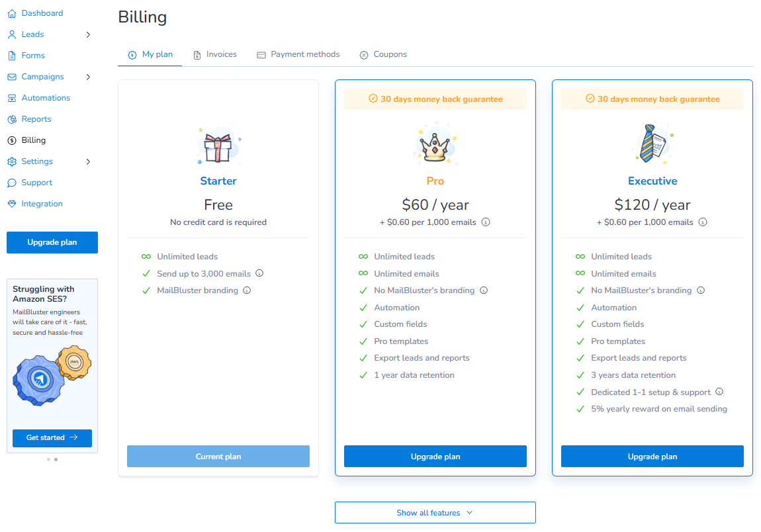The height and width of the screenshot is (532, 761).
Task: Click the Starter gift box illustration
Action: click(218, 145)
